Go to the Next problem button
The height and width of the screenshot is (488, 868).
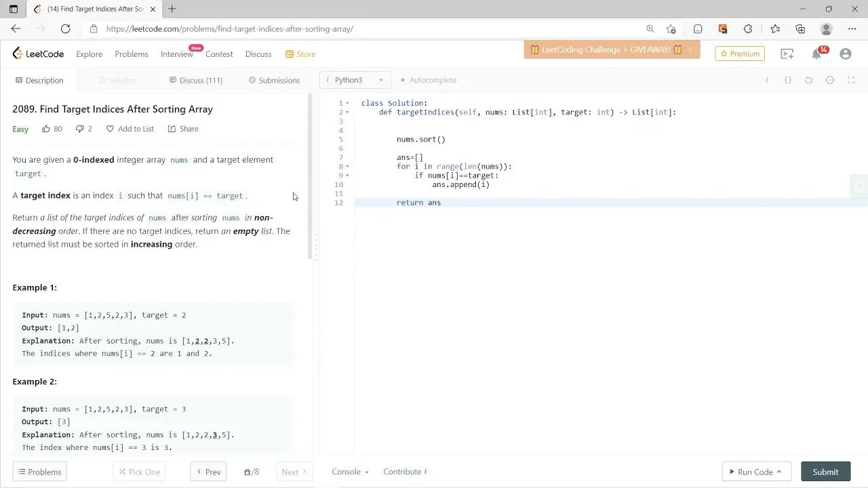click(294, 472)
